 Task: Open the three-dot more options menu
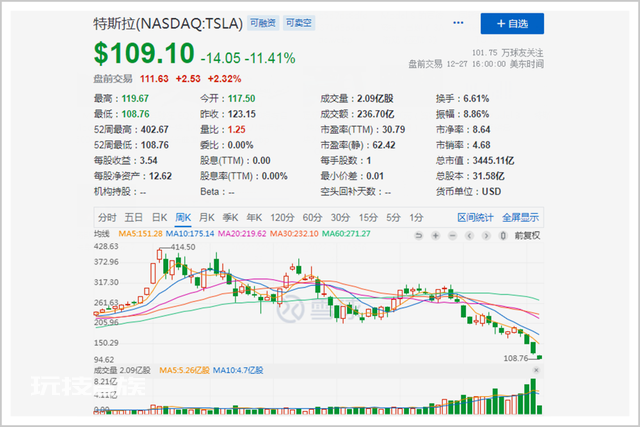click(x=458, y=23)
